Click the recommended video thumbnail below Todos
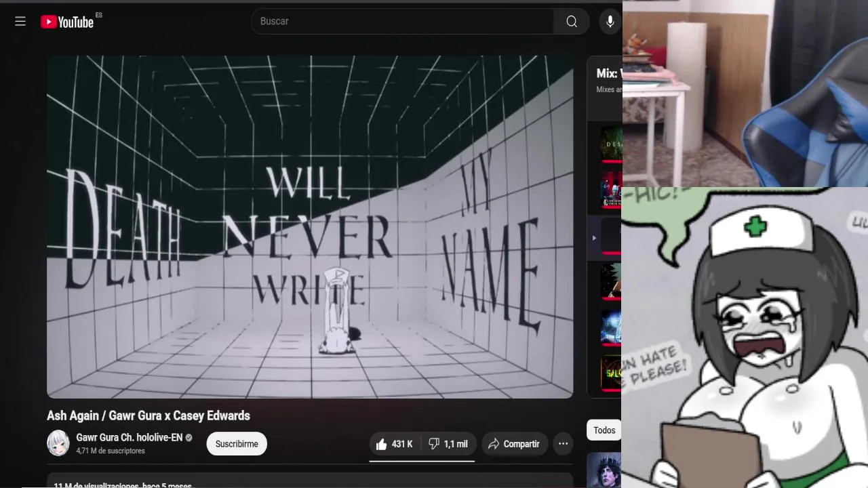868x488 pixels. (x=604, y=470)
